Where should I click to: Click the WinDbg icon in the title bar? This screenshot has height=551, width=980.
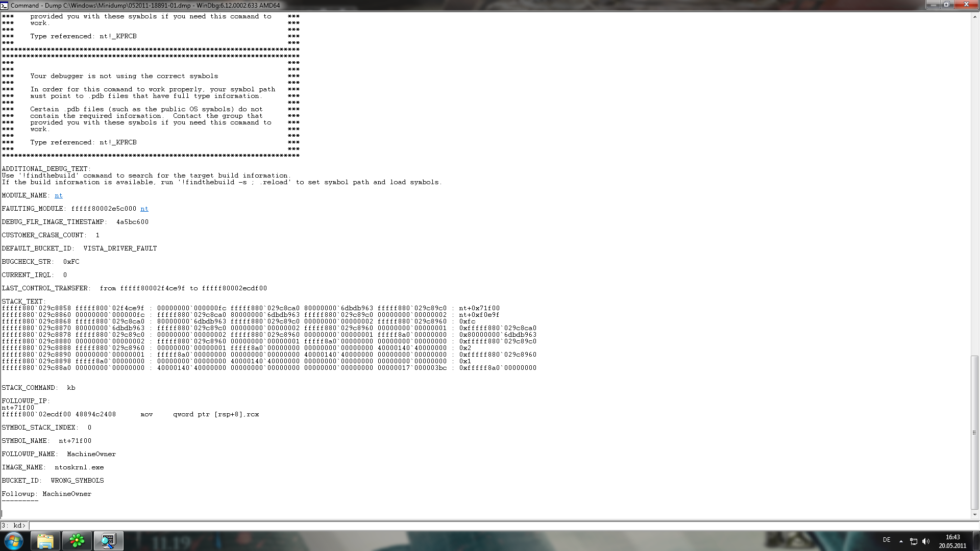5,5
